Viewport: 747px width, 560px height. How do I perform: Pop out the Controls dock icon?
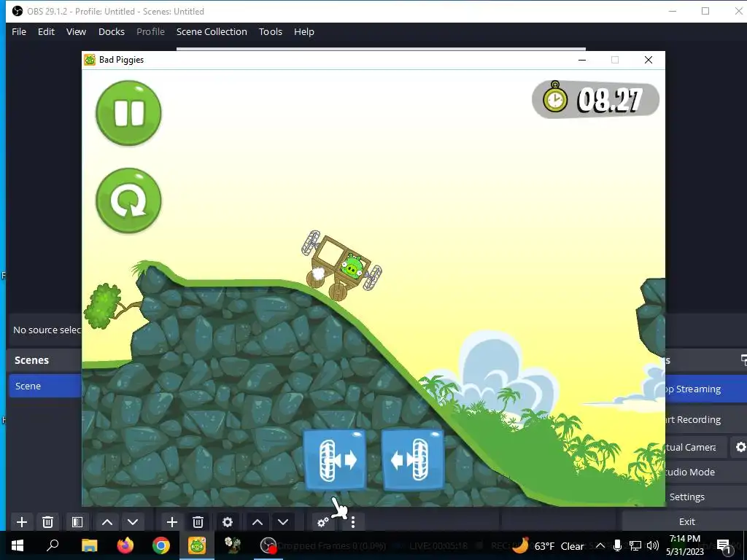pos(743,360)
